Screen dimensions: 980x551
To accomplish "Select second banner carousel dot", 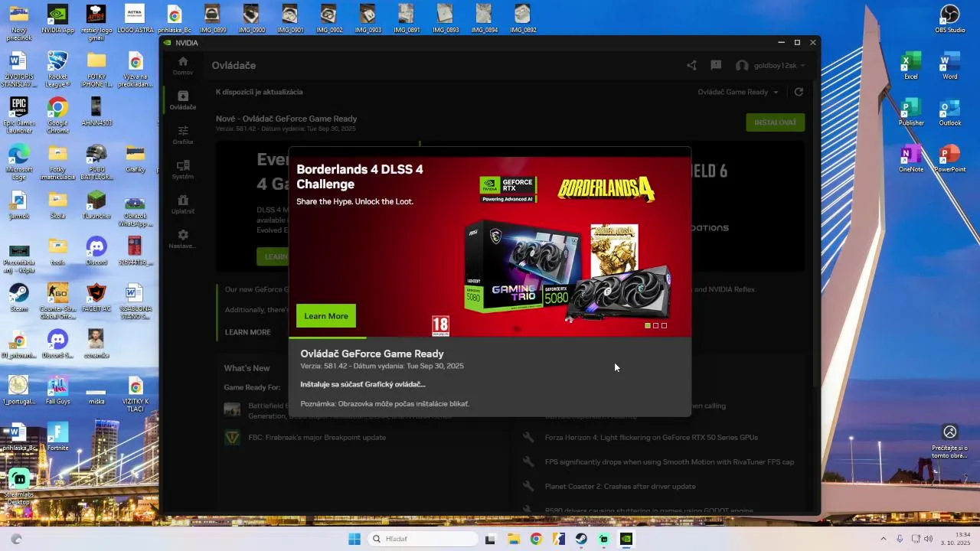I will 655,325.
